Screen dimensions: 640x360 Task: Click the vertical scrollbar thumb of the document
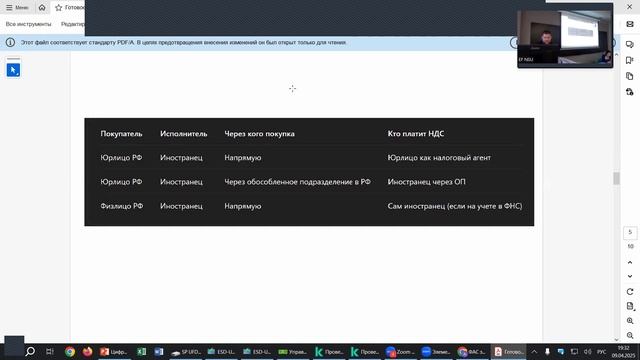point(616,178)
